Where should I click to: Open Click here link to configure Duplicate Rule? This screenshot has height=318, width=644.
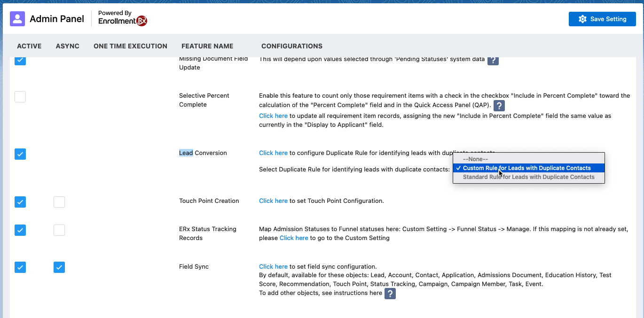coord(273,153)
